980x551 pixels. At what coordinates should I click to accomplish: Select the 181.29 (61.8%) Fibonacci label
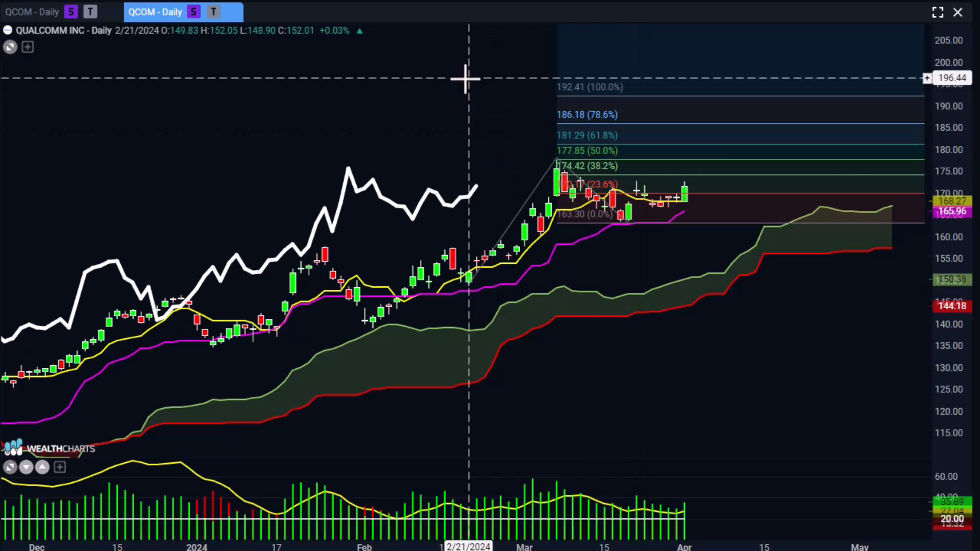click(587, 135)
